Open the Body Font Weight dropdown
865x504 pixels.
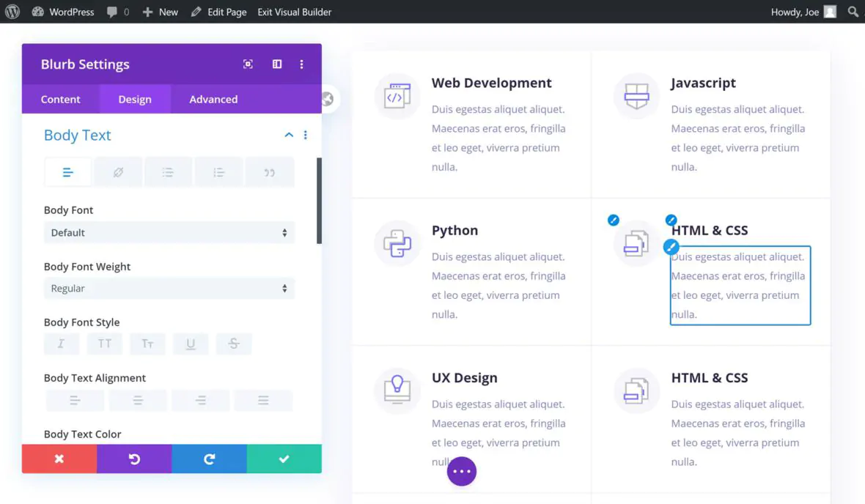169,289
